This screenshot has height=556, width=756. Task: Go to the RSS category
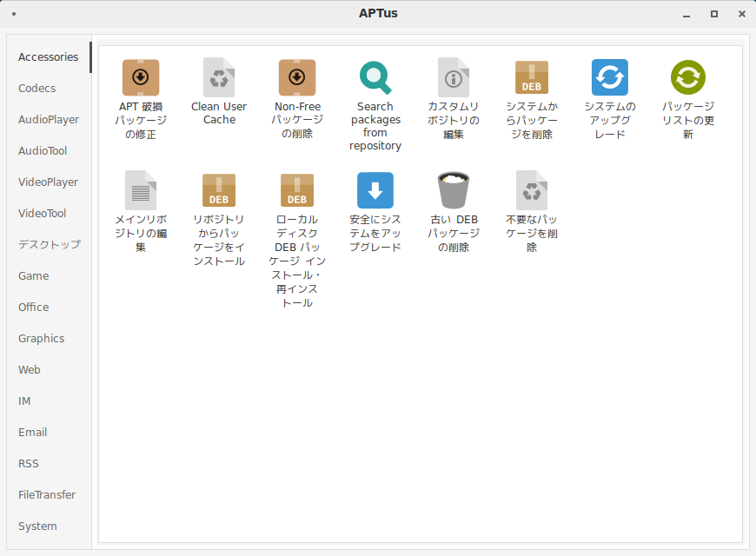(48, 464)
